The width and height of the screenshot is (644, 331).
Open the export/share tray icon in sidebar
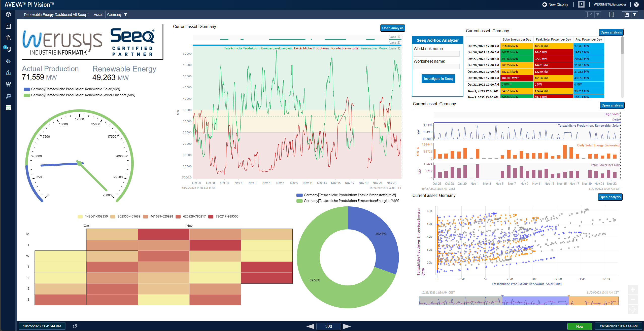[x=8, y=73]
